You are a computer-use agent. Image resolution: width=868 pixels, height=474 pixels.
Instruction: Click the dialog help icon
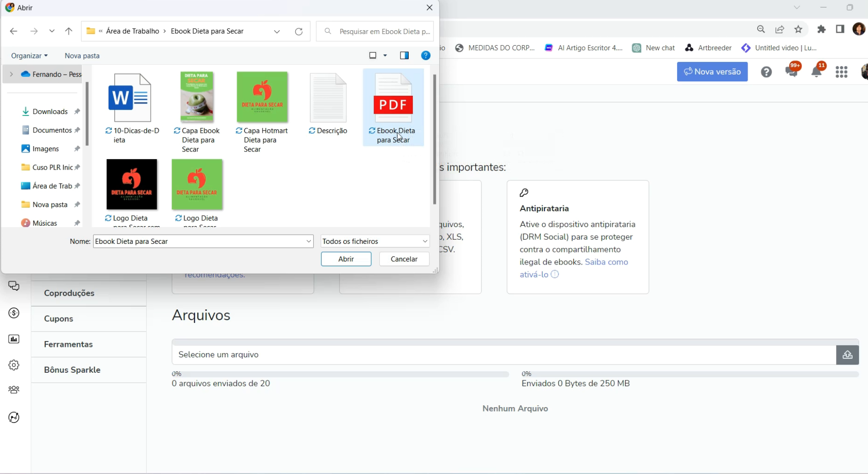point(425,56)
